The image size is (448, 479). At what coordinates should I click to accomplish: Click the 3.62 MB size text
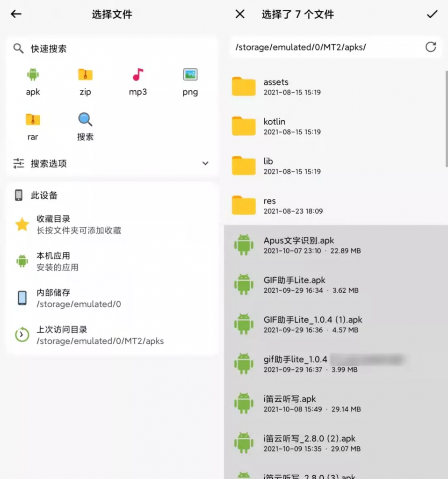point(346,290)
